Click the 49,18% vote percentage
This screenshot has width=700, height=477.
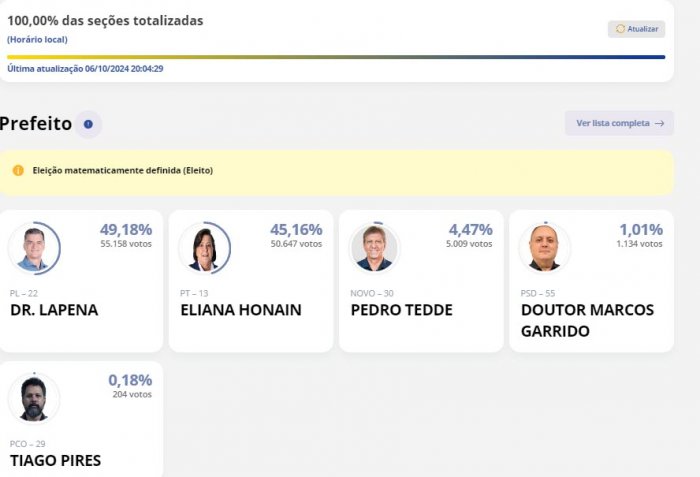pyautogui.click(x=125, y=229)
